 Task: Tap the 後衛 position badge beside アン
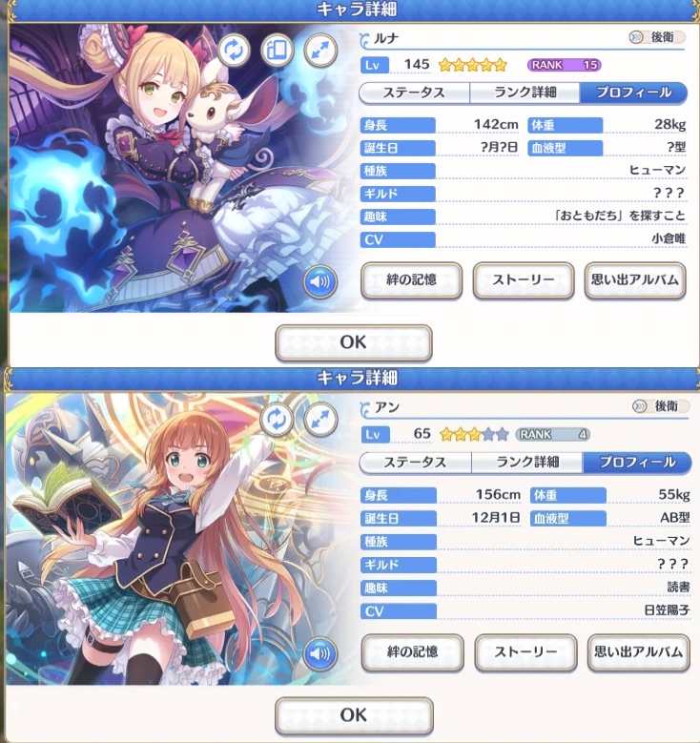pyautogui.click(x=660, y=406)
